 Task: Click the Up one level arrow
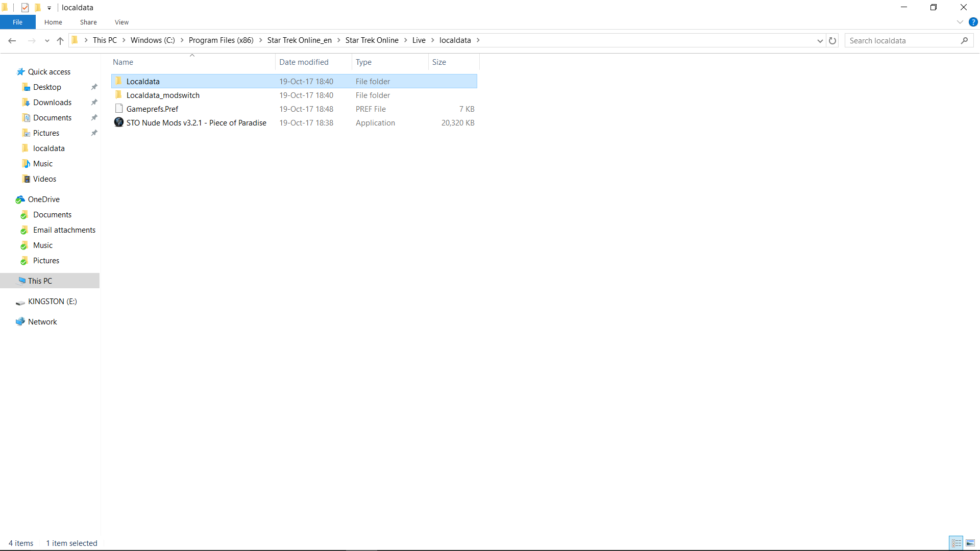pos(60,41)
